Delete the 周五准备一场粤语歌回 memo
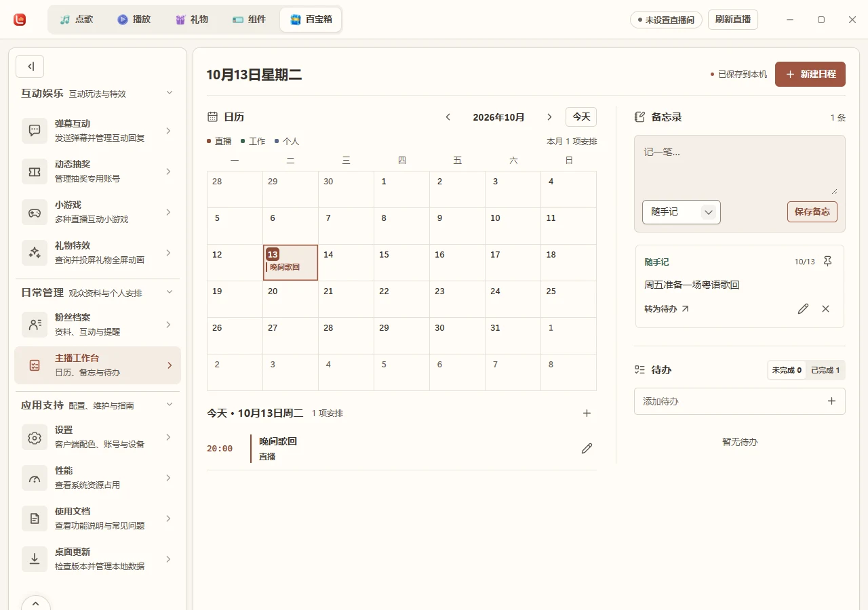Image resolution: width=868 pixels, height=610 pixels. (825, 309)
